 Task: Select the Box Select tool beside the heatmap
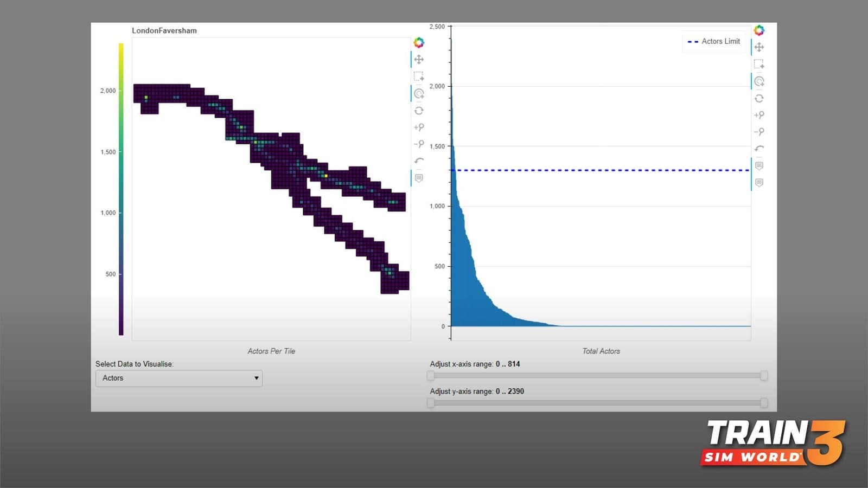point(419,76)
